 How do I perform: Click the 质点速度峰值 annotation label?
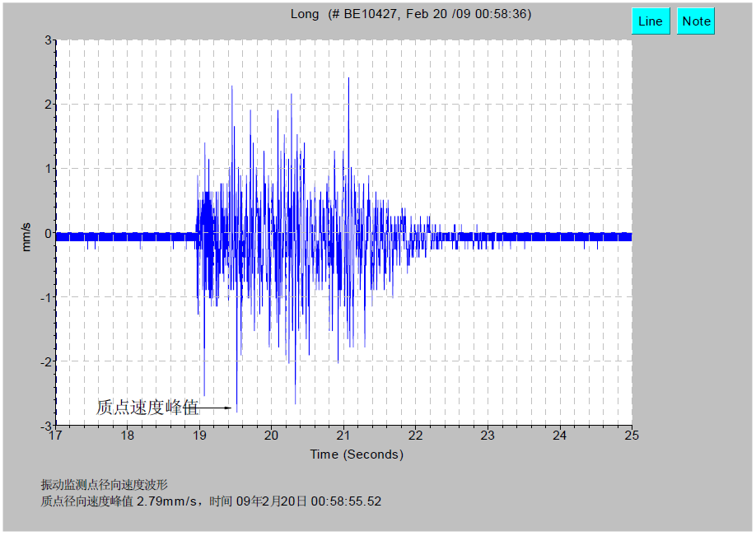point(147,407)
